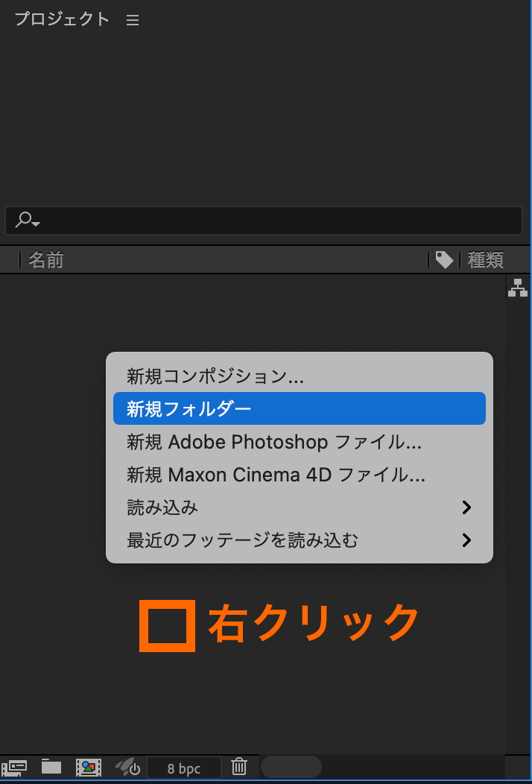
Task: Click the Interpret Footage icon
Action: tap(16, 767)
